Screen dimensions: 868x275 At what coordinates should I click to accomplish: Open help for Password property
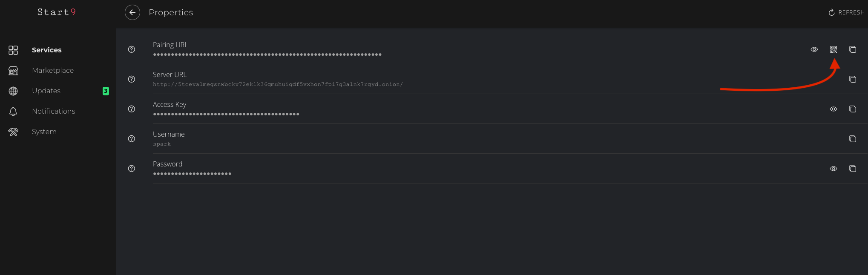click(x=132, y=169)
